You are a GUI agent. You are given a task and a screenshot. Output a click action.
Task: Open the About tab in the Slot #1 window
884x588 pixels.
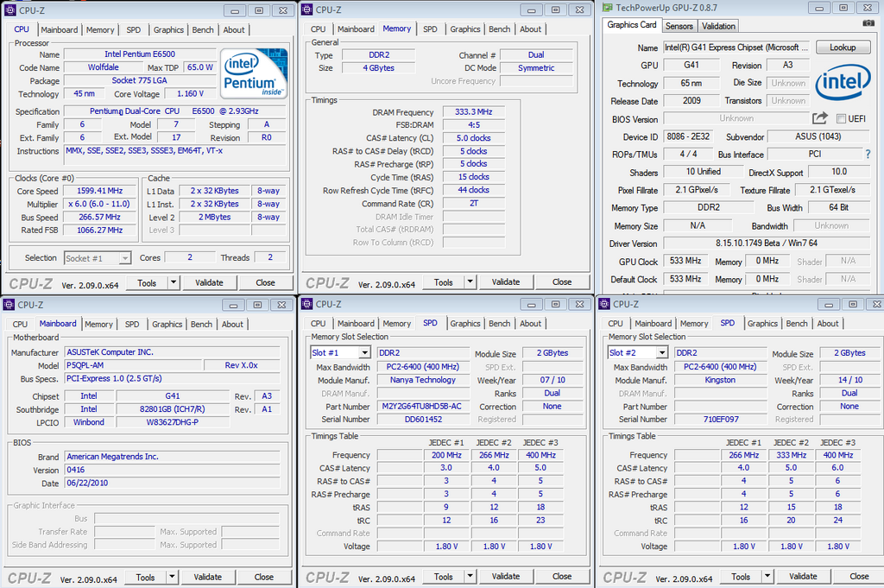(531, 324)
